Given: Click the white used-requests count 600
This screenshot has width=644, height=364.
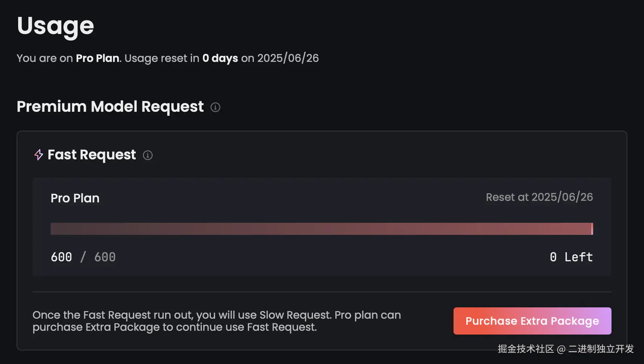Looking at the screenshot, I should click(x=61, y=257).
